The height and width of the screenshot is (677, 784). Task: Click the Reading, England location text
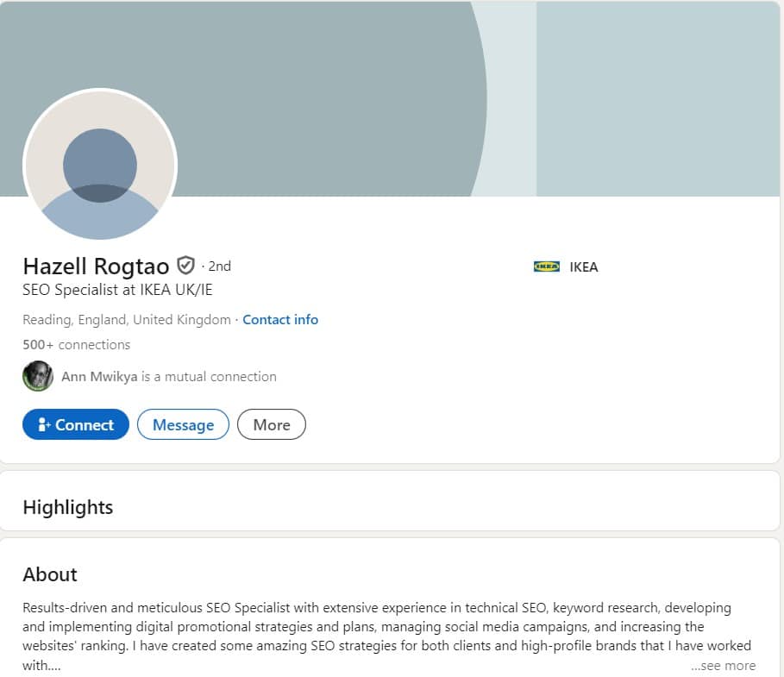[127, 320]
